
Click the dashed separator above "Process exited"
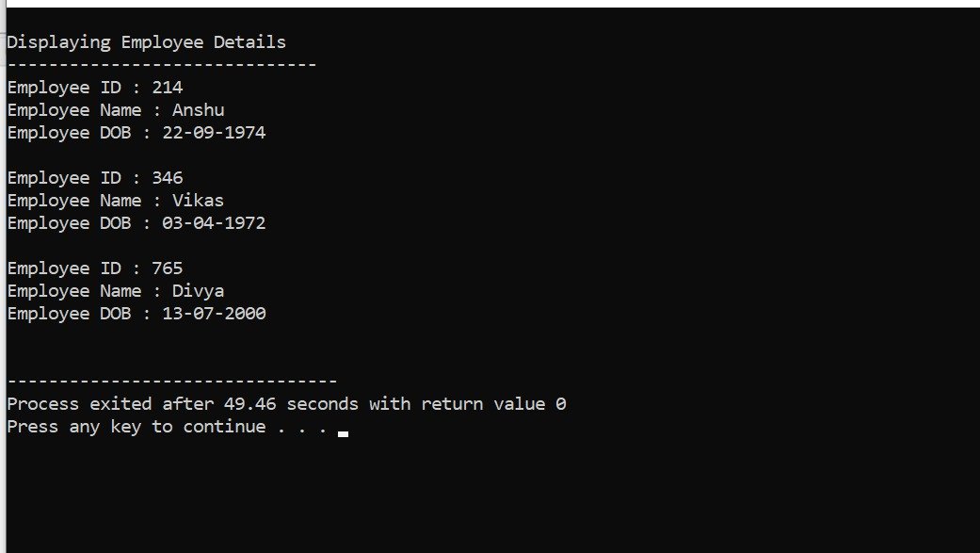click(171, 382)
